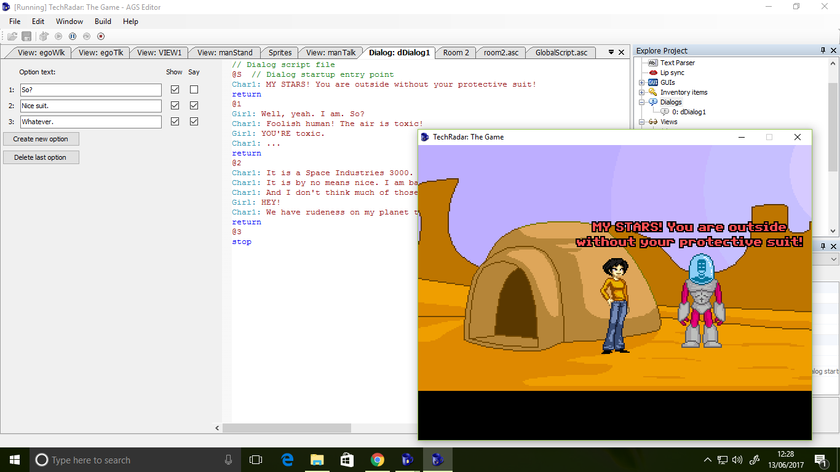The height and width of the screenshot is (472, 840).
Task: Collapse the Views tree node
Action: (642, 122)
